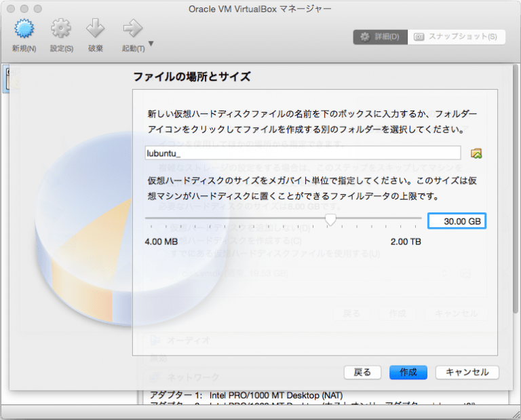Click the 4.00 MB minimum label
This screenshot has width=521, height=420.
[161, 242]
